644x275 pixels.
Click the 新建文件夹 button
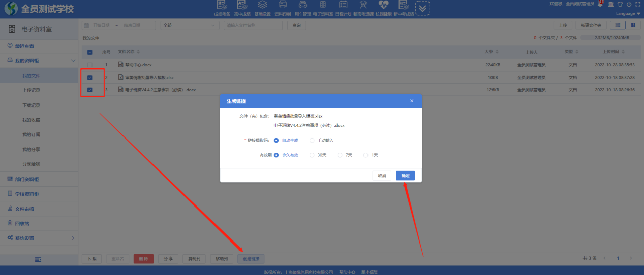[591, 25]
